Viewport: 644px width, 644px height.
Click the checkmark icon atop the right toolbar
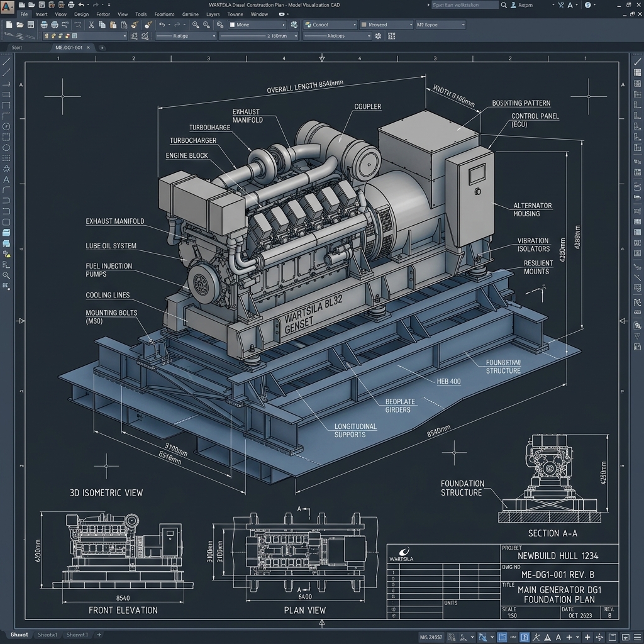click(638, 62)
